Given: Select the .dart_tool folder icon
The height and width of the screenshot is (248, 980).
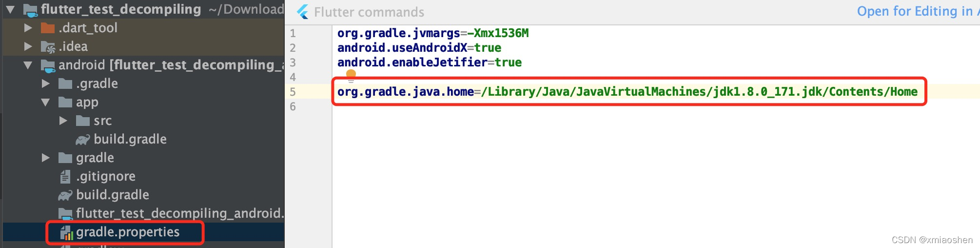Looking at the screenshot, I should 48,28.
